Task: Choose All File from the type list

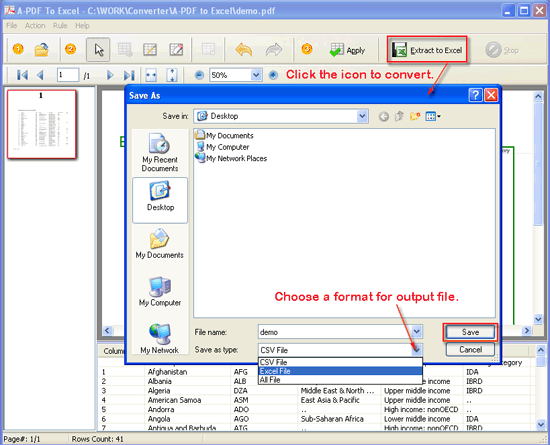Action: [340, 380]
